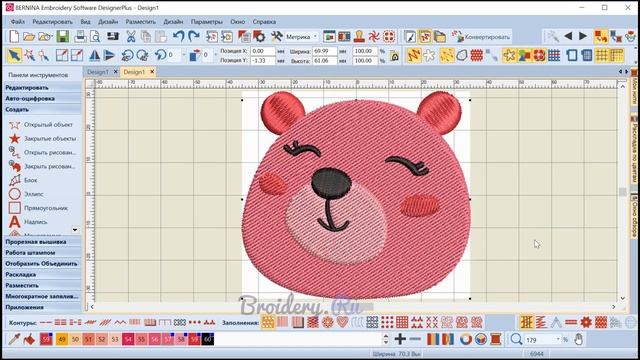
Task: Open the zoom percentage dropdown showing 179
Action: tap(558, 339)
